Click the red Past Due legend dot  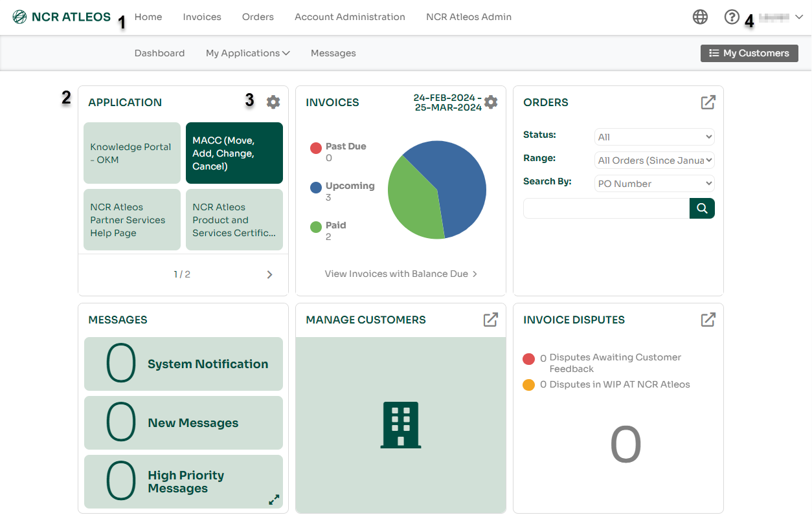(316, 148)
